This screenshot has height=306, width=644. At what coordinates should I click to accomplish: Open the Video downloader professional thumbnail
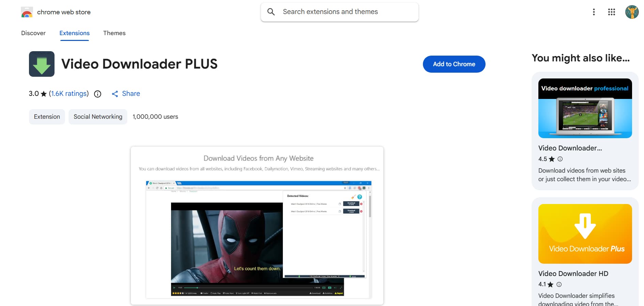click(x=585, y=108)
